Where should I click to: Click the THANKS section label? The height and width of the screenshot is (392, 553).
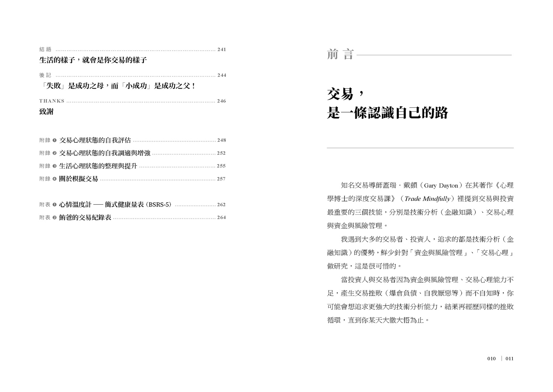[x=52, y=101]
